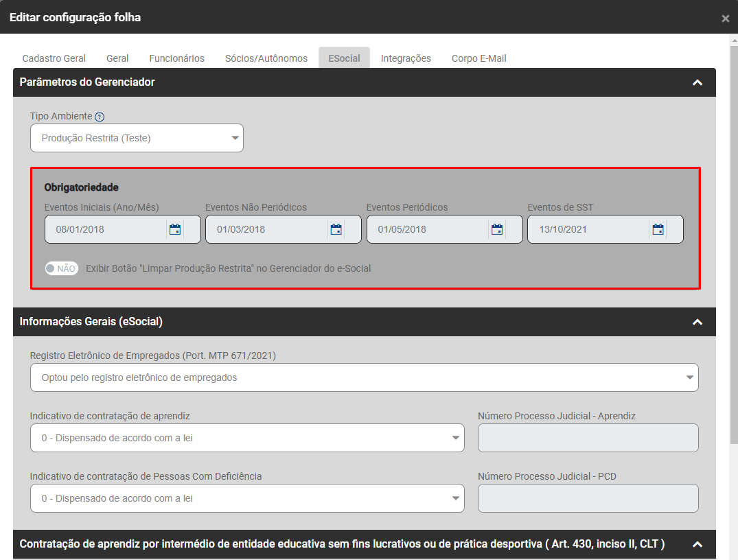Screen dimensions: 738x560
Task: Open calendar for Eventos Iniciais date
Action: 175,229
